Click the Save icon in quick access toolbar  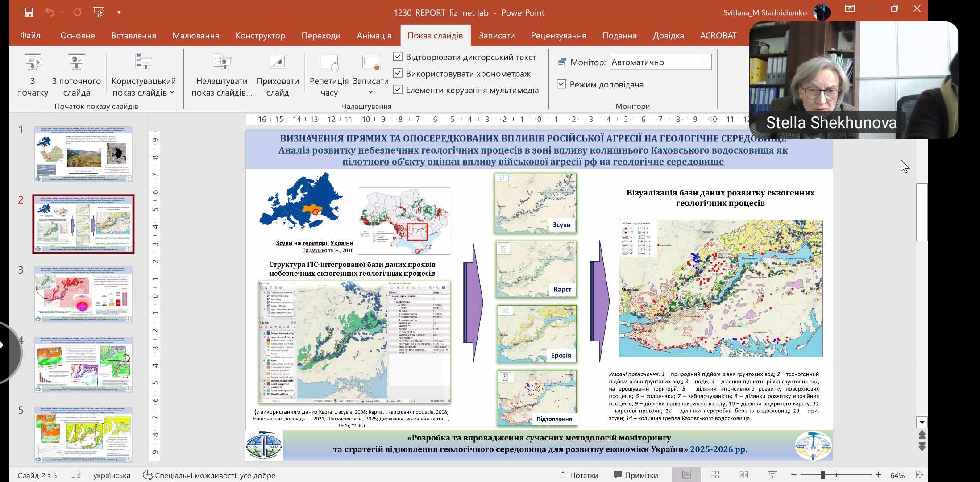tap(29, 12)
